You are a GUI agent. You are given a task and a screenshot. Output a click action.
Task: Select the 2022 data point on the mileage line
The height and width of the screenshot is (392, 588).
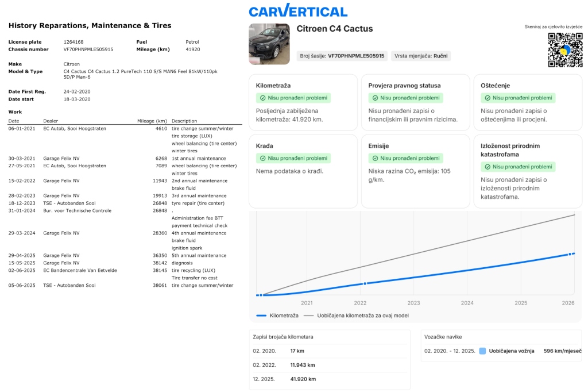(364, 283)
